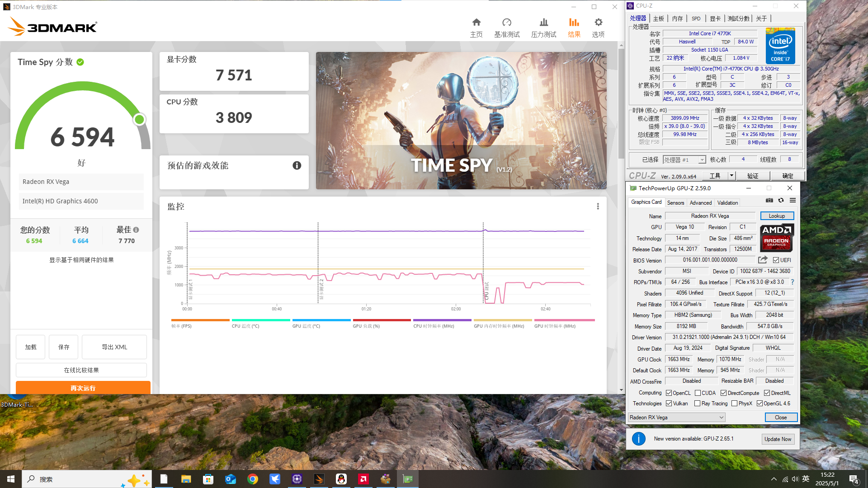Click CPU temperature teal legend bar
Screen dimensions: 868x488
(x=261, y=320)
